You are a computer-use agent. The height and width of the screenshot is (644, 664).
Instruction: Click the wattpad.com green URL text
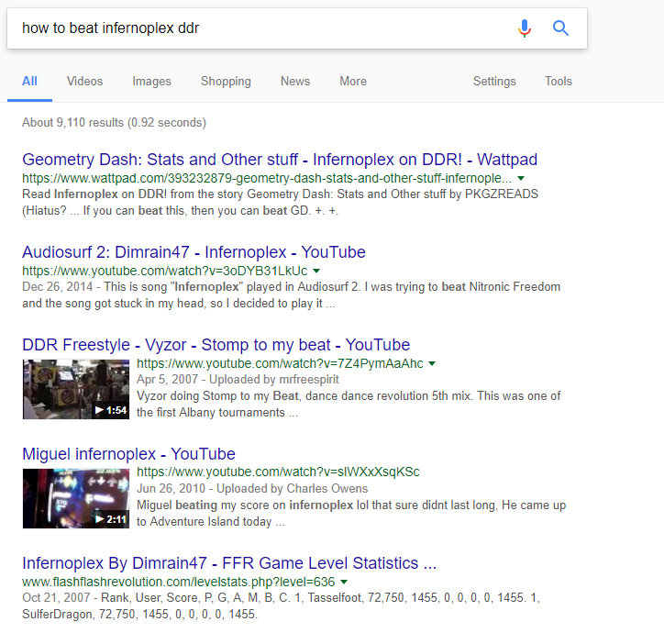pos(267,178)
